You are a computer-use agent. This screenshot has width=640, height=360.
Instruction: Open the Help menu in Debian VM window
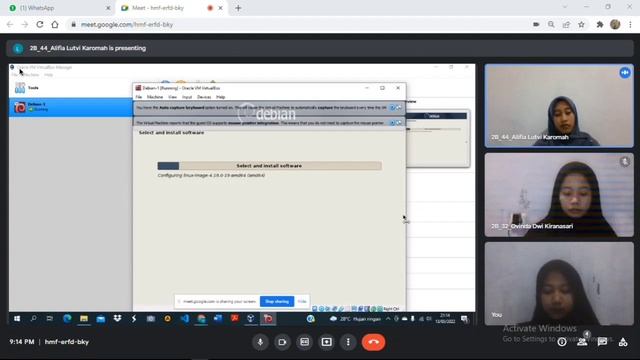(x=221, y=97)
